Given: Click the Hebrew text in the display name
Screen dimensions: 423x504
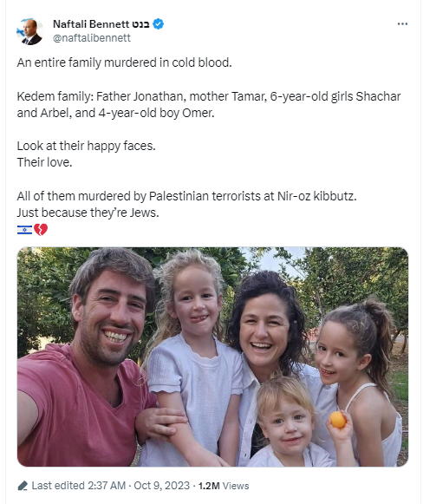Looking at the screenshot, I should [140, 24].
